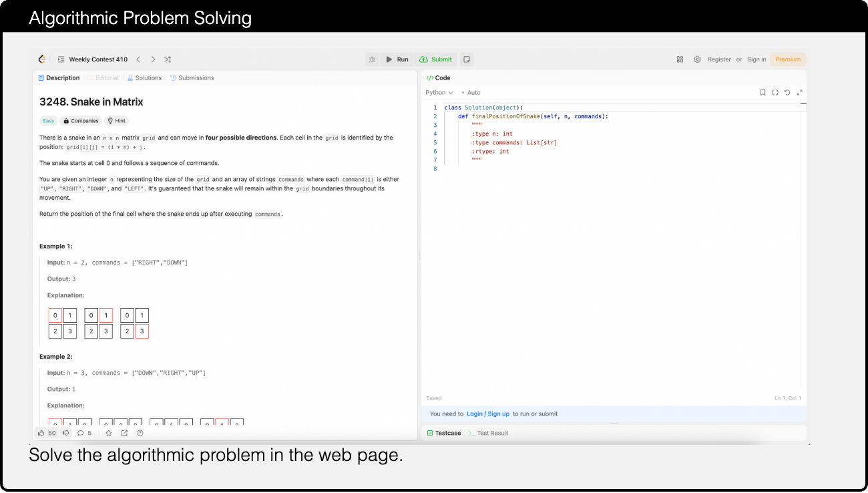Select the Test Result tab
The width and height of the screenshot is (868, 493).
(x=488, y=434)
